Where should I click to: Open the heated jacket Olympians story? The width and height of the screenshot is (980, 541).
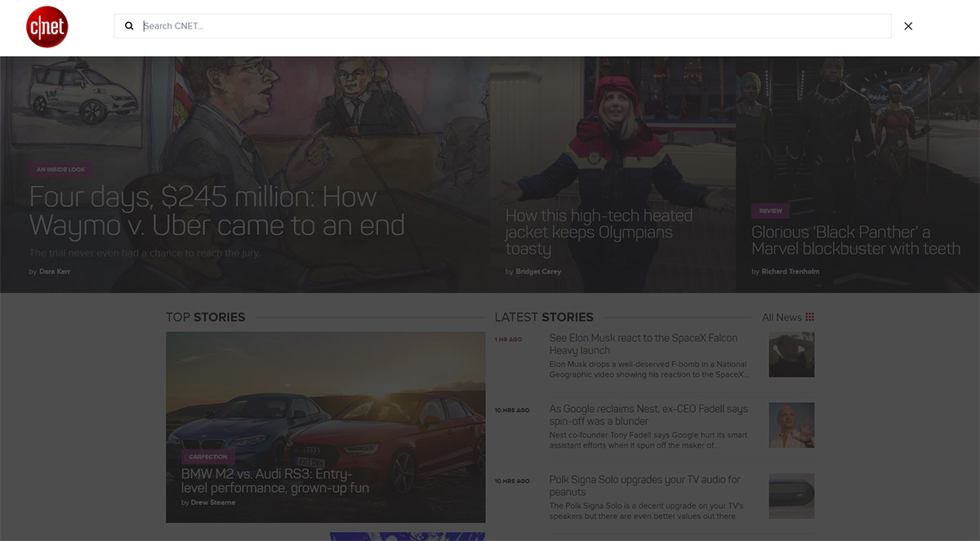(x=599, y=233)
